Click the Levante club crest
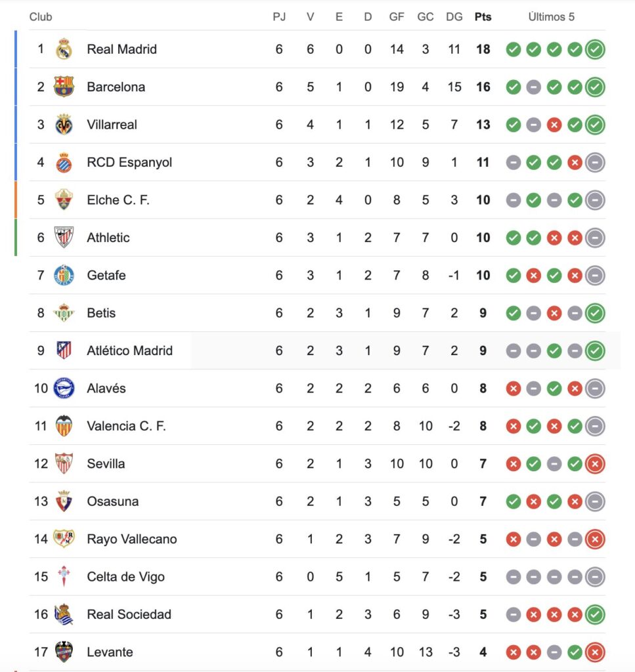This screenshot has height=672, width=635. click(64, 652)
